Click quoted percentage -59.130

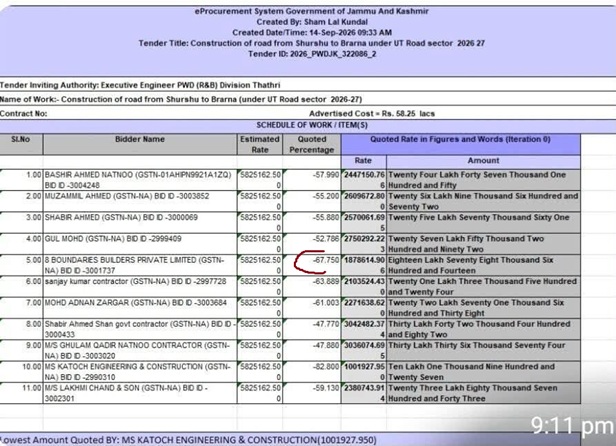pyautogui.click(x=312, y=393)
